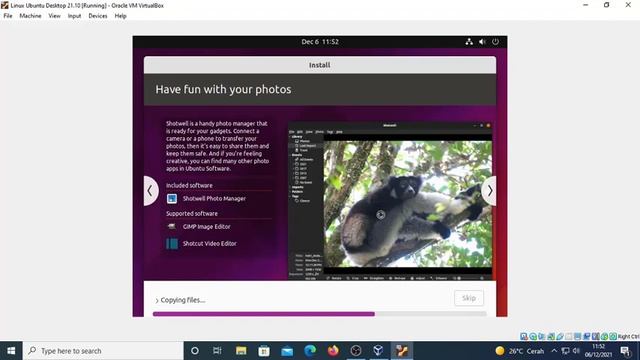Open File Explorer from taskbar
The width and height of the screenshot is (640, 360).
241,351
